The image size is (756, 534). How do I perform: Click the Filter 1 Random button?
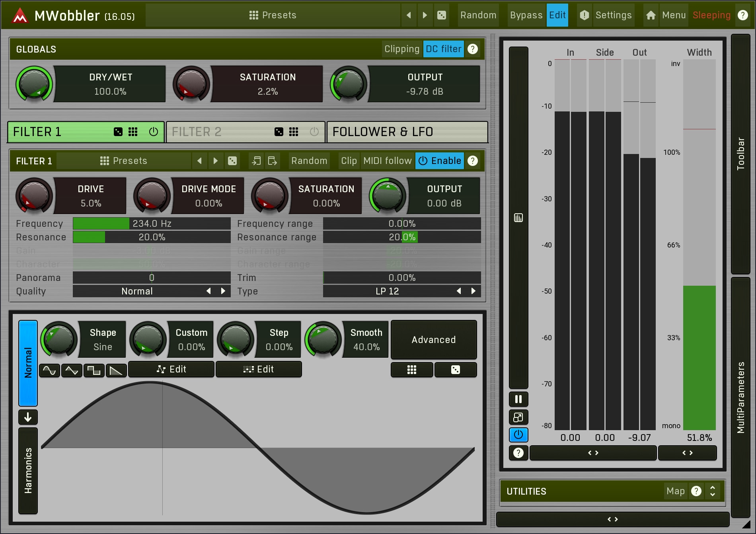(x=309, y=161)
